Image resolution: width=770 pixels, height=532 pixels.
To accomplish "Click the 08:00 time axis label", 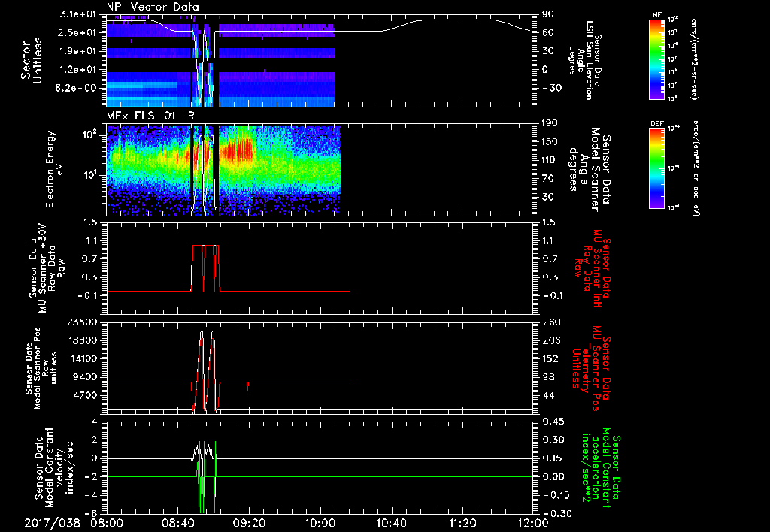I will pyautogui.click(x=107, y=523).
